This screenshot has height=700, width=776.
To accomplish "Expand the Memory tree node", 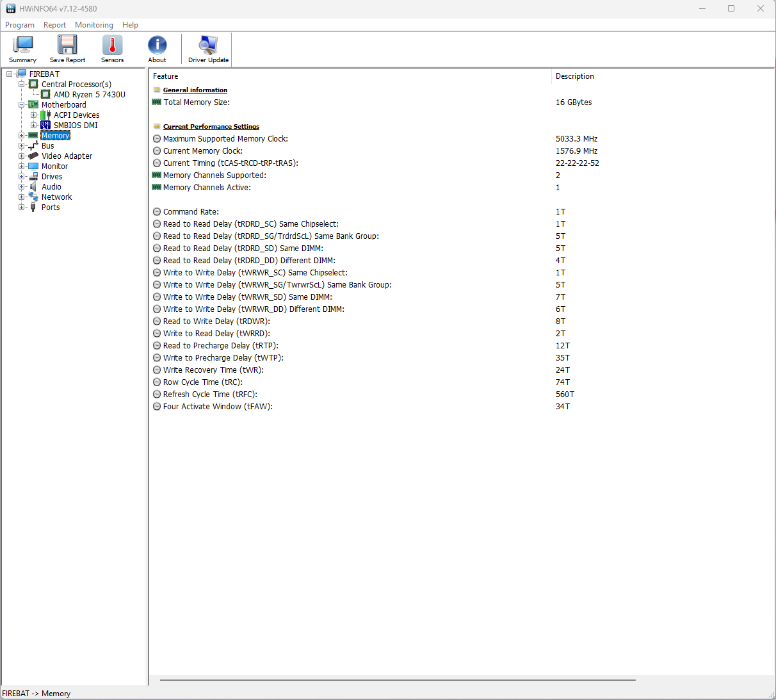I will (21, 135).
